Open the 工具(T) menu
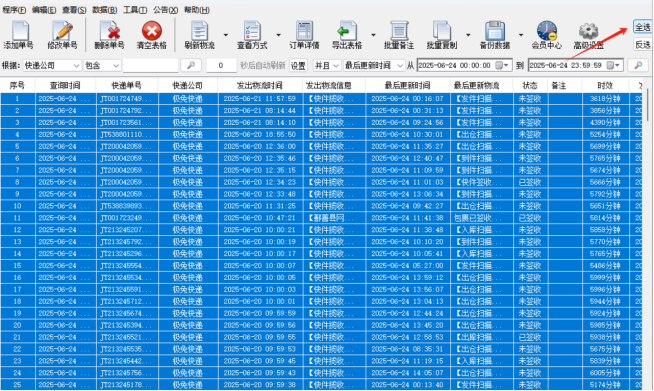This screenshot has height=391, width=654. (x=135, y=10)
